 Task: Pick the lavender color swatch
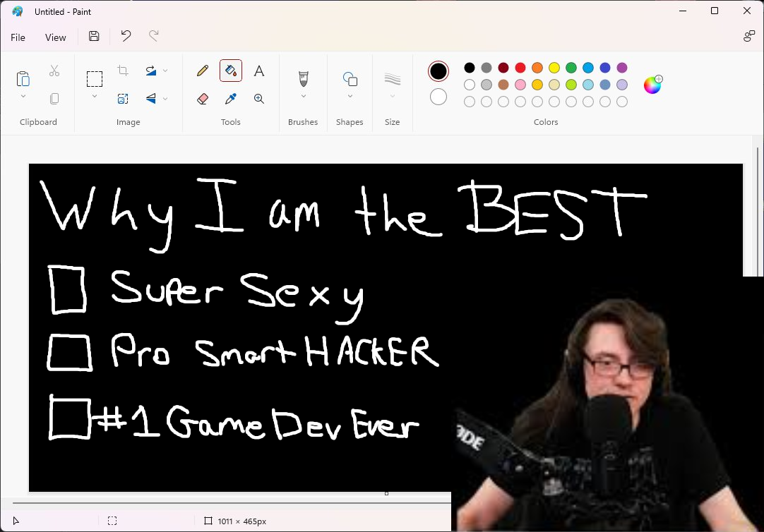pos(622,85)
